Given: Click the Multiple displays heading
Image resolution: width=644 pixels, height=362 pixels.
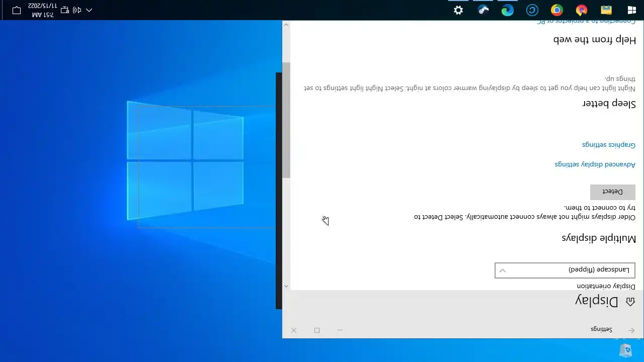Looking at the screenshot, I should [599, 238].
